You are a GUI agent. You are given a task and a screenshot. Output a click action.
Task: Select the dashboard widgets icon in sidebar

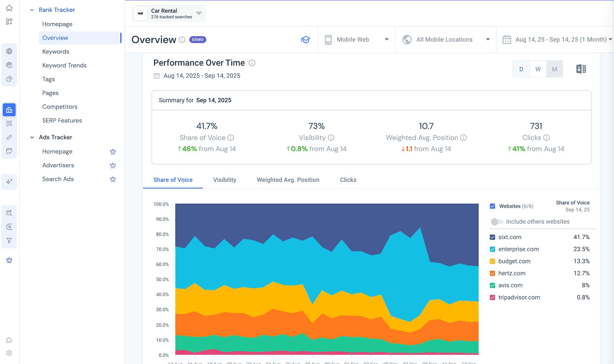(x=9, y=22)
